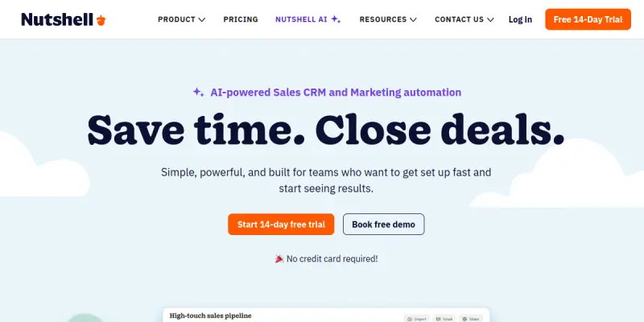The image size is (644, 322).
Task: Click the Email button in pipeline preview
Action: (444, 319)
